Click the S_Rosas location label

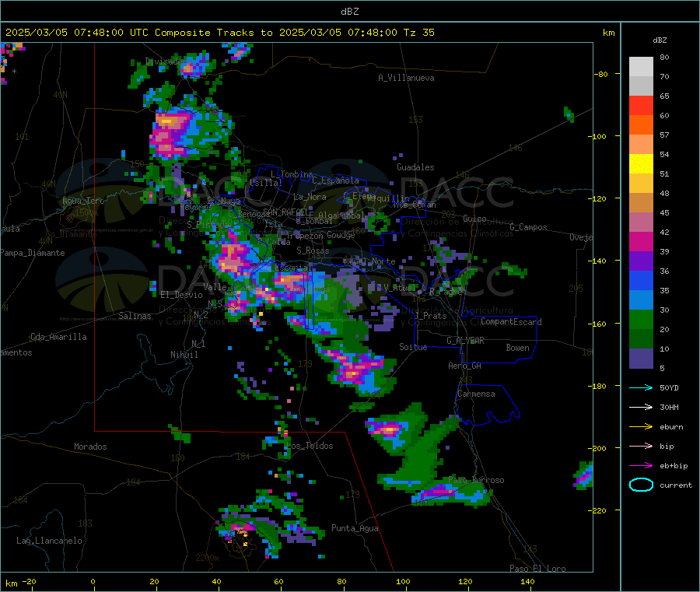tap(313, 250)
